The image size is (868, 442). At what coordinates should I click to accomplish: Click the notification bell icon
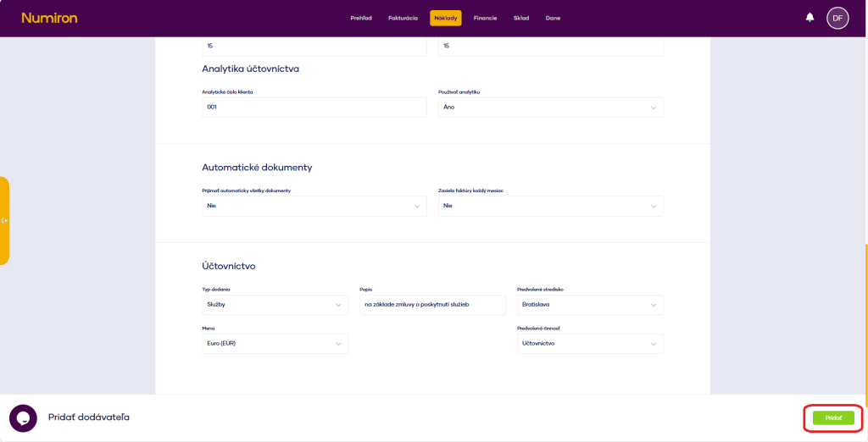pos(810,18)
